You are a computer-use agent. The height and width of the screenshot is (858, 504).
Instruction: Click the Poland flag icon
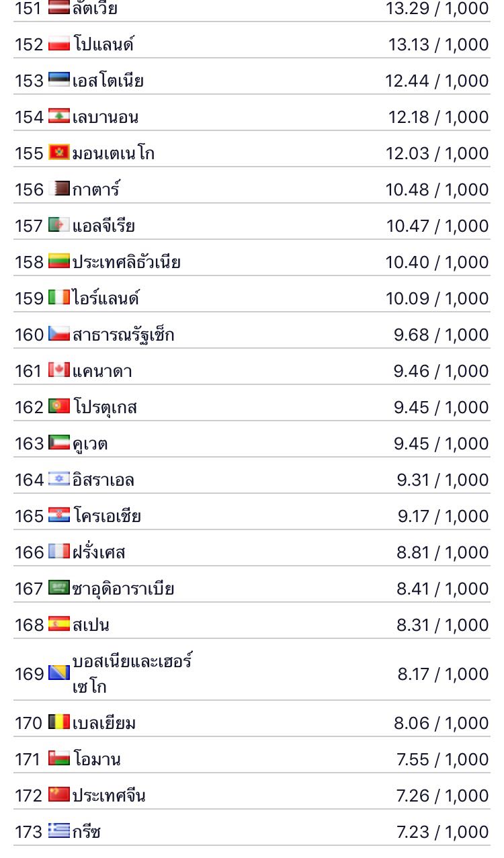click(x=59, y=44)
